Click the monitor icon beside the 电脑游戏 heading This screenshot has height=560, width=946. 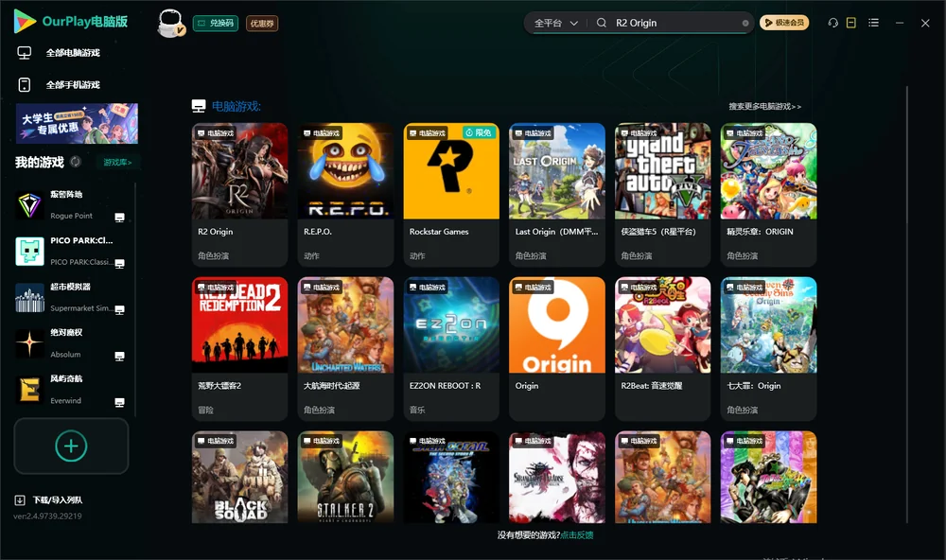coord(199,106)
